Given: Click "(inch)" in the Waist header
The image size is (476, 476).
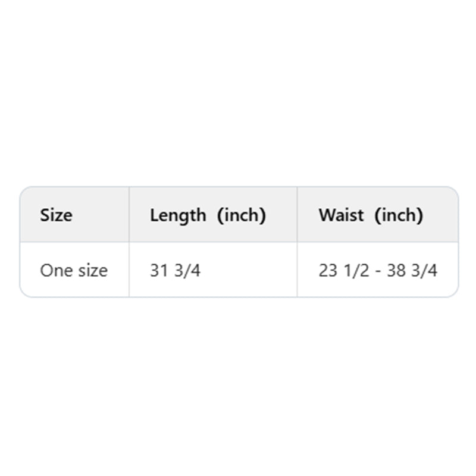Looking at the screenshot, I should click(399, 215).
